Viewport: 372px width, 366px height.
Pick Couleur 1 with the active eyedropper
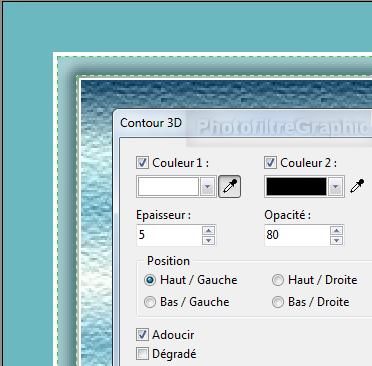[229, 186]
